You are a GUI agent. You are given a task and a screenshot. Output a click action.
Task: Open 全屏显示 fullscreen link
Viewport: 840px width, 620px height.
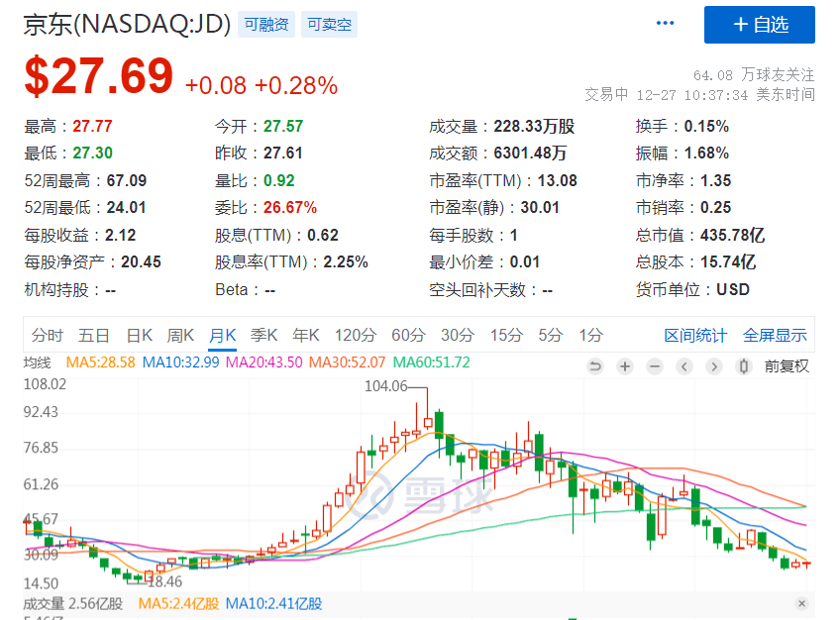coord(775,336)
